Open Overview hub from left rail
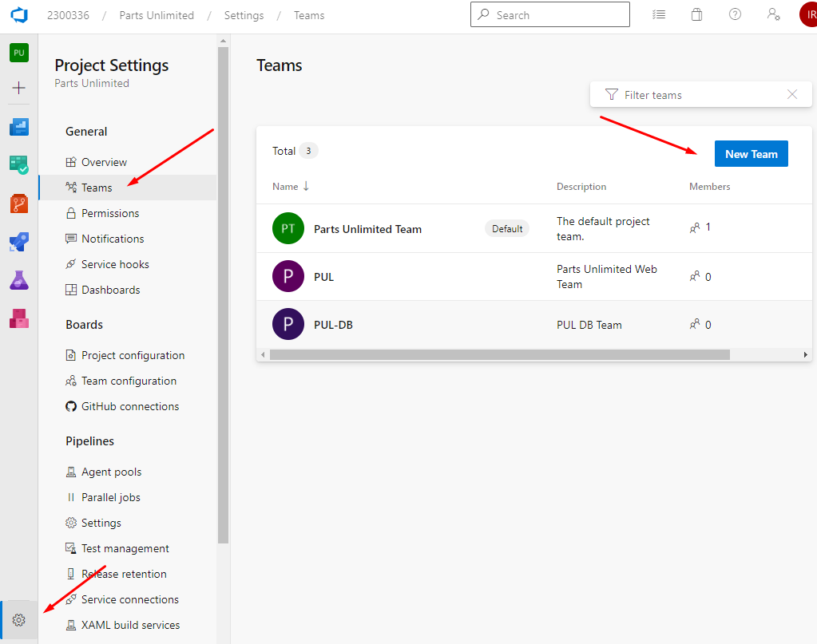Screen dimensions: 817x644 point(19,127)
